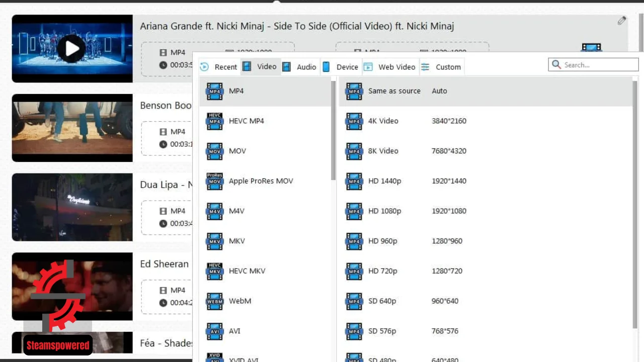
Task: Open the Recent formats tab
Action: (x=219, y=67)
